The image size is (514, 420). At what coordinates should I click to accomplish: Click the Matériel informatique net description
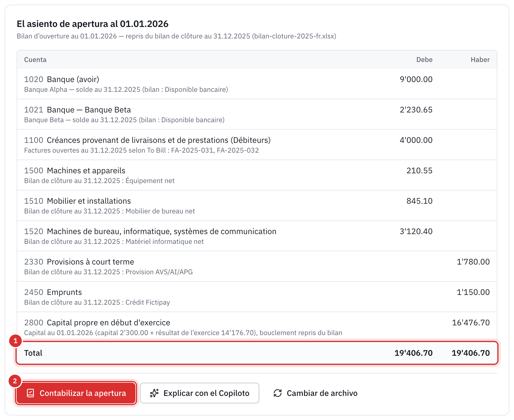pyautogui.click(x=114, y=242)
